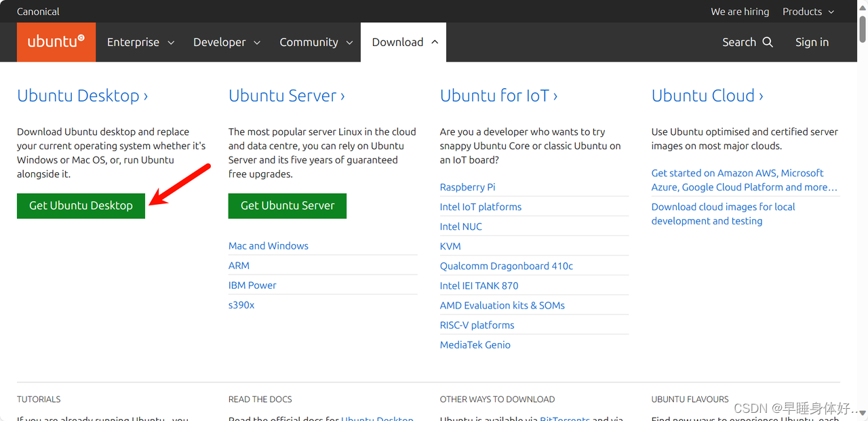Open the Raspberry Pi link
Image resolution: width=868 pixels, height=421 pixels.
(468, 186)
